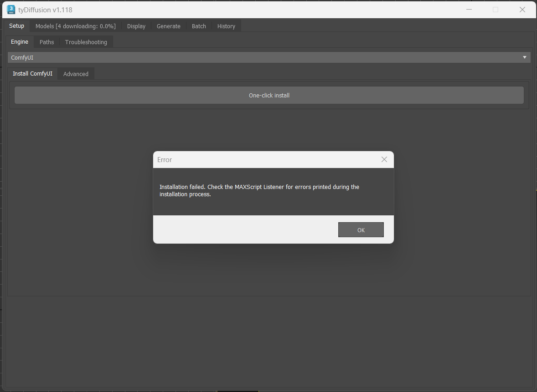Open the ComfyUI engine dropdown

[x=269, y=57]
